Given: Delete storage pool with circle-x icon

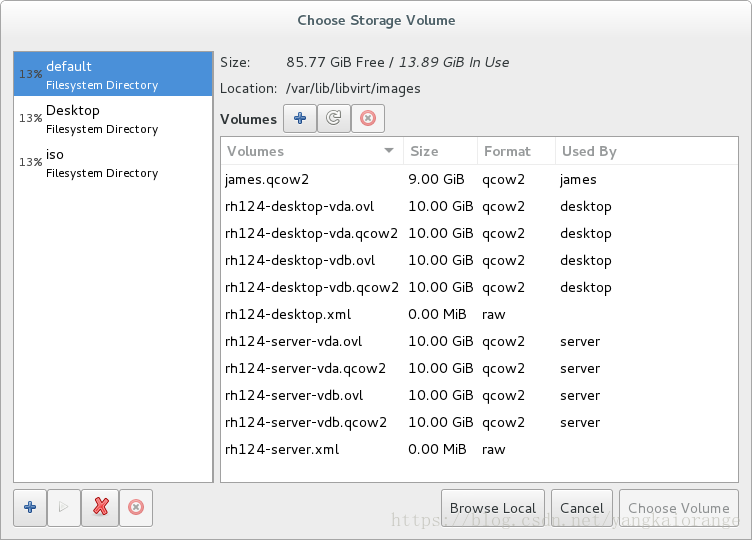Looking at the screenshot, I should [x=136, y=507].
